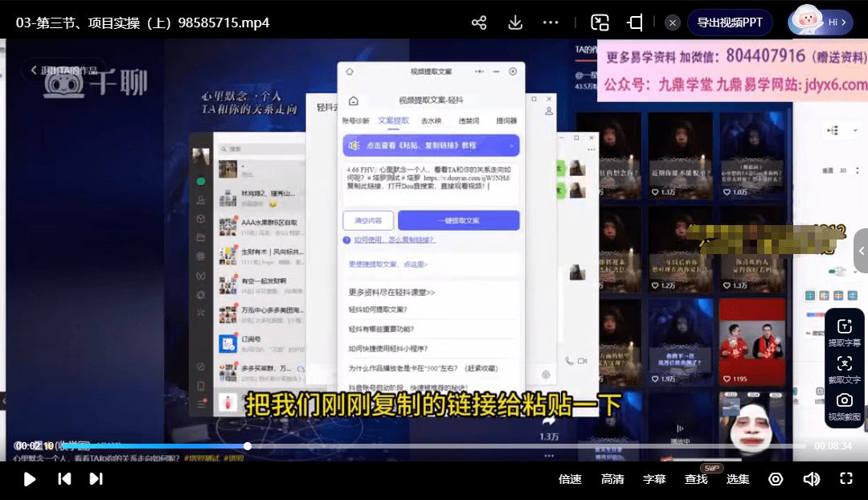The height and width of the screenshot is (500, 868).
Task: Toggle the loop playback icon
Action: coord(776,479)
